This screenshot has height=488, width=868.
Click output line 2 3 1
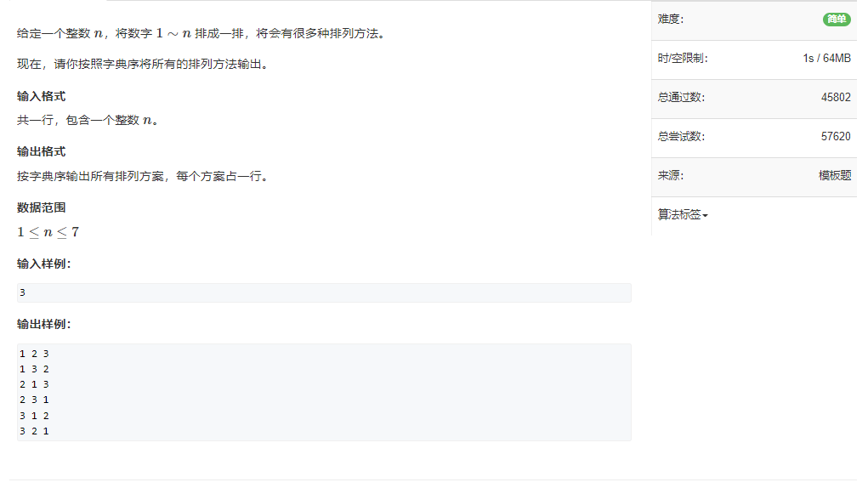tap(34, 400)
